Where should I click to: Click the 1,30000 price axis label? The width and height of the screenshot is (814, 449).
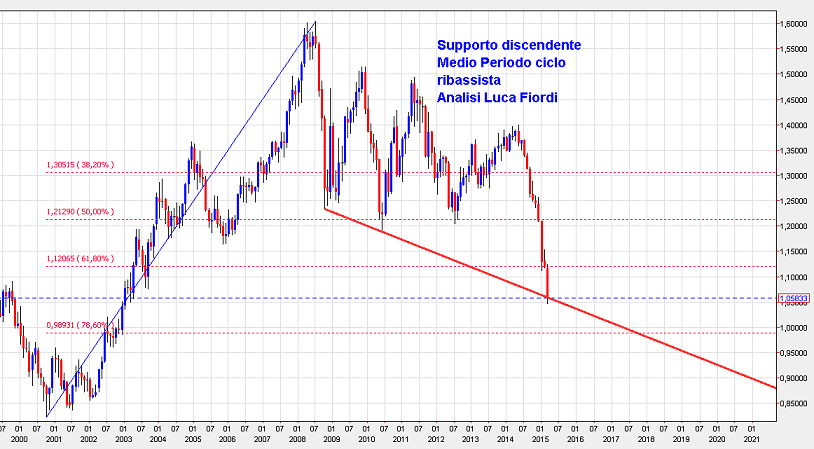(x=794, y=176)
